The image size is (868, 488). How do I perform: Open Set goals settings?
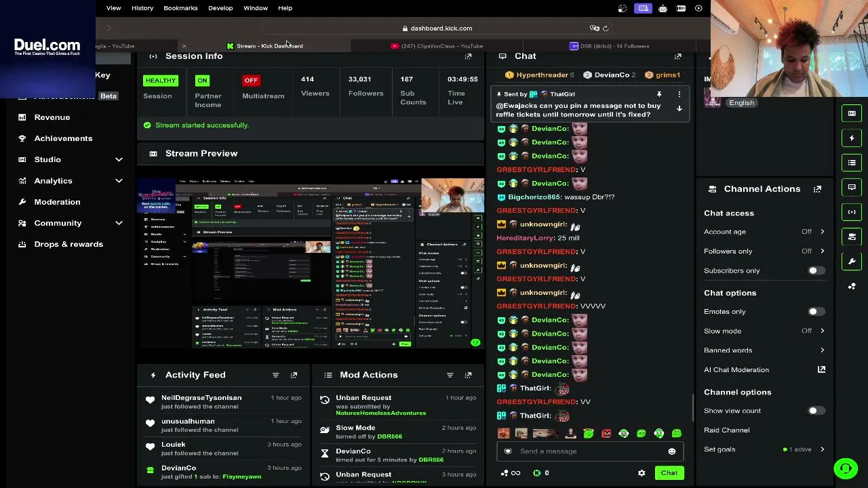tap(764, 449)
